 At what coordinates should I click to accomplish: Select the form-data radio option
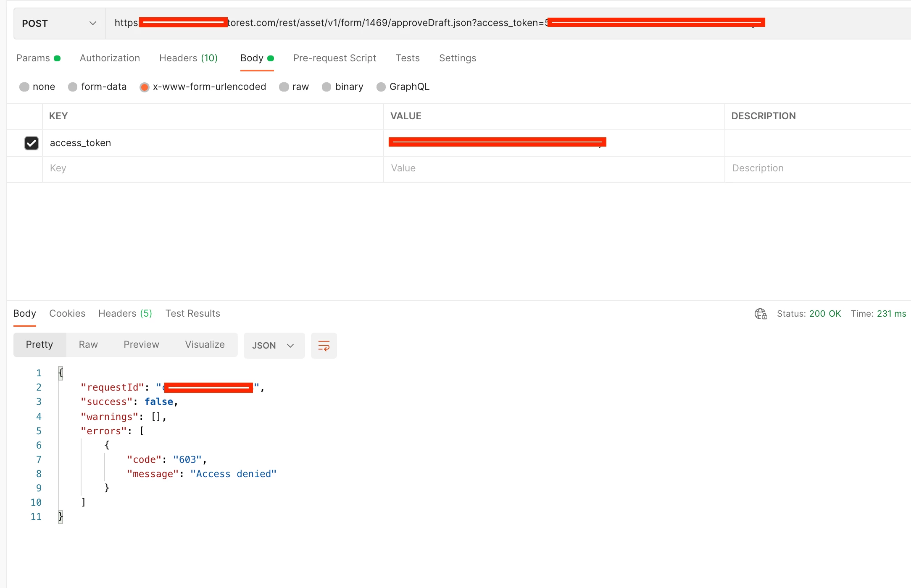pyautogui.click(x=73, y=87)
